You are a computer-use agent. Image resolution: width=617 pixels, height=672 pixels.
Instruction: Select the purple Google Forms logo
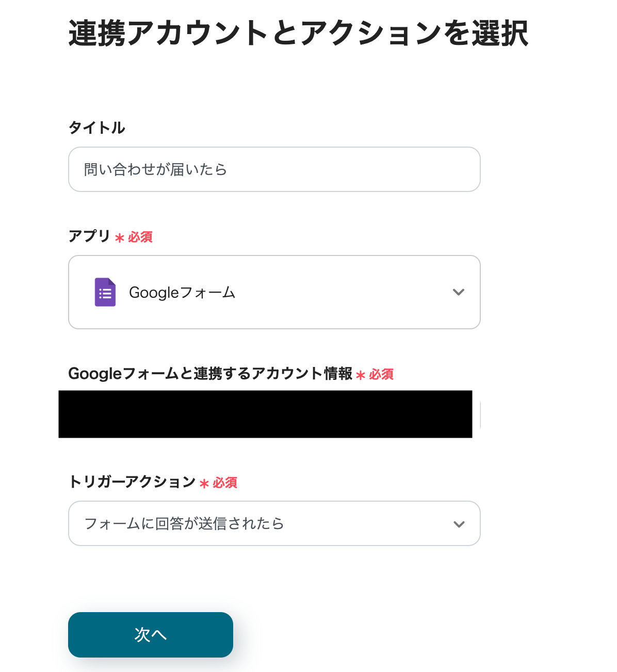tap(105, 292)
